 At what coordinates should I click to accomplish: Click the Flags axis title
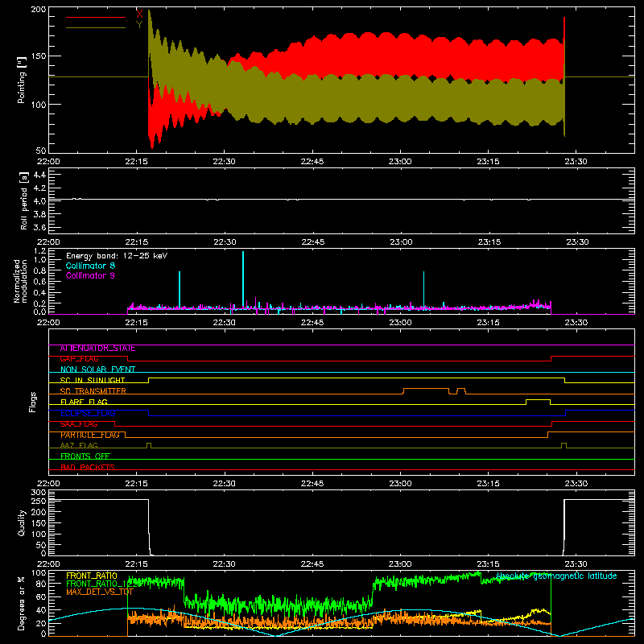[x=33, y=402]
